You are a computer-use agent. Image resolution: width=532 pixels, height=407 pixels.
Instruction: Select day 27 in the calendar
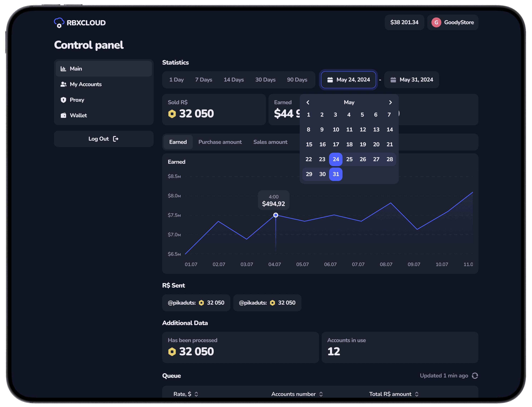point(376,159)
